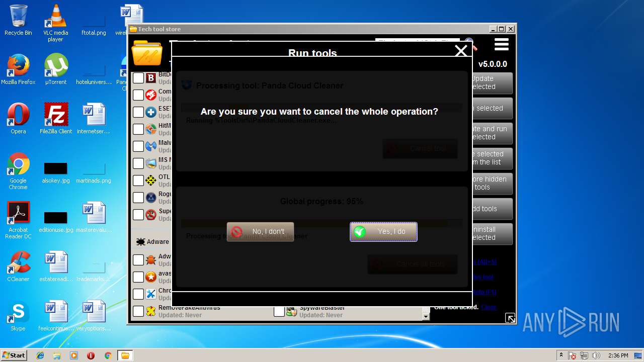644x362 pixels.
Task: Click the Windows Start button
Action: pyautogui.click(x=14, y=355)
